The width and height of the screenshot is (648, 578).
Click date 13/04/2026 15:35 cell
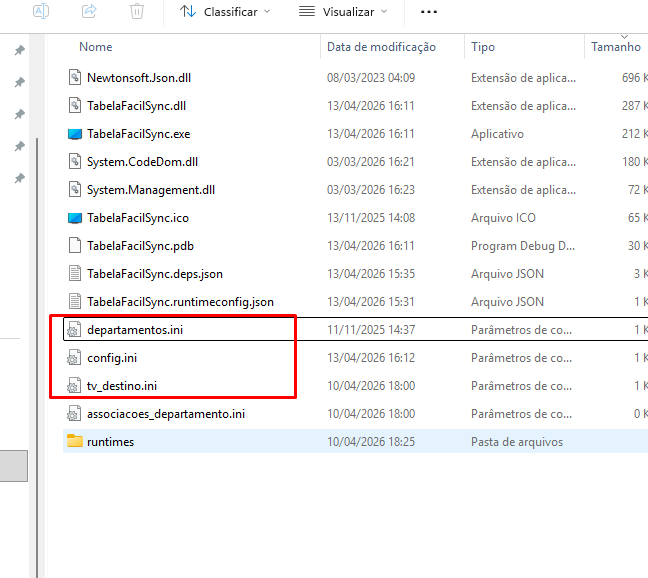pos(371,274)
